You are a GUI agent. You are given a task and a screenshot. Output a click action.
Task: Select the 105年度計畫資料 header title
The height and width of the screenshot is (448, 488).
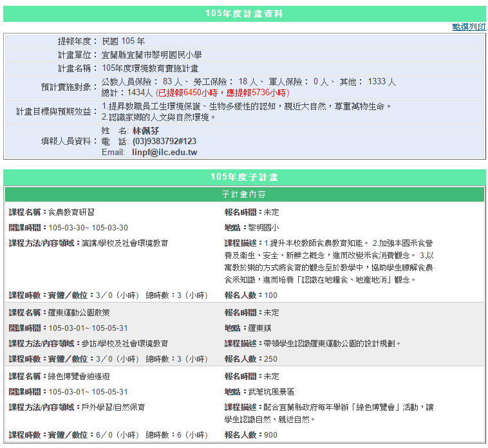pos(244,14)
